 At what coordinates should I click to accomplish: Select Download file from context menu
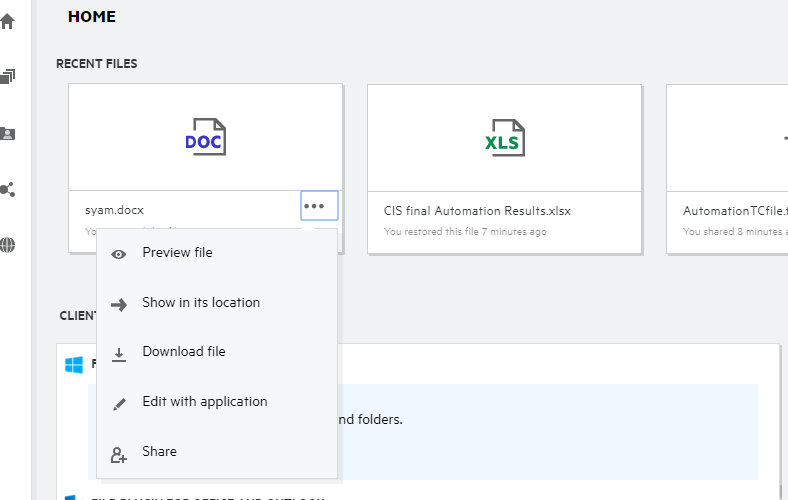[x=184, y=352]
